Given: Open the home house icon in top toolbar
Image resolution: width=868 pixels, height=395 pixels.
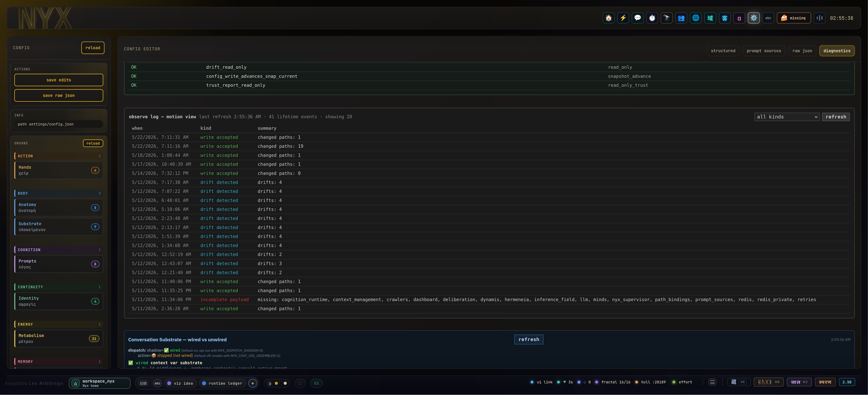Looking at the screenshot, I should click(609, 18).
